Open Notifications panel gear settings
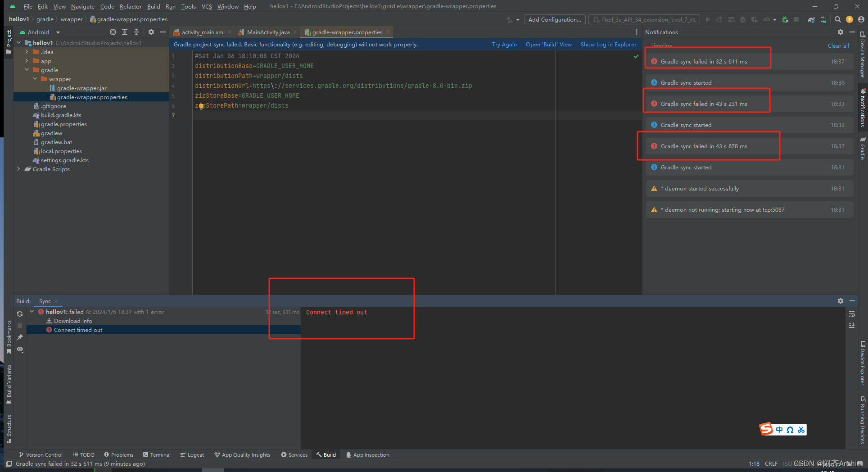Screen dimensions: 868x472 click(x=841, y=32)
